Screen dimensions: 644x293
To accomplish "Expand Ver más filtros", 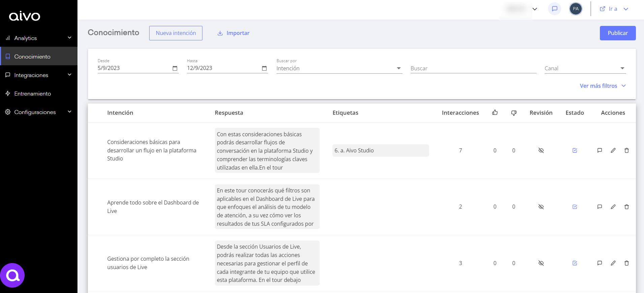I will 602,86.
